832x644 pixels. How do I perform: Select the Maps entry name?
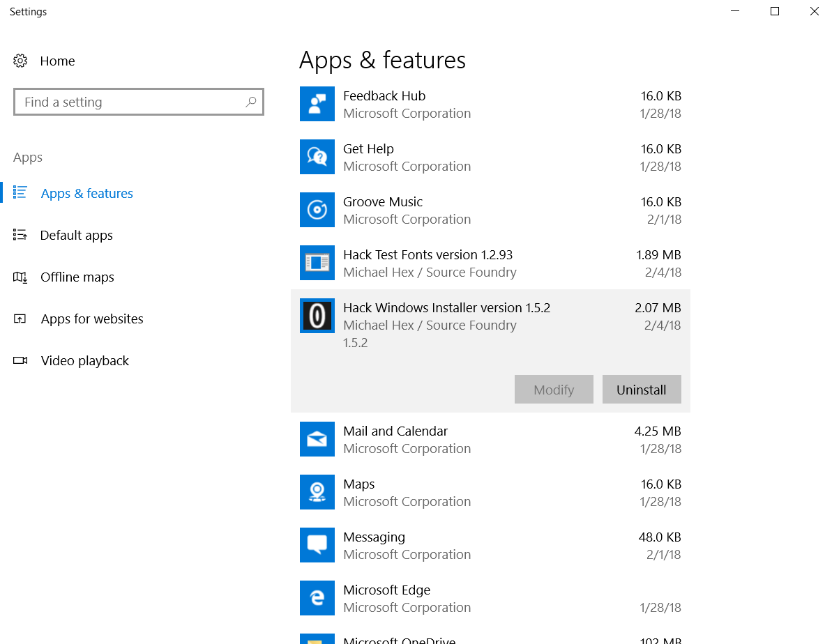pos(358,484)
